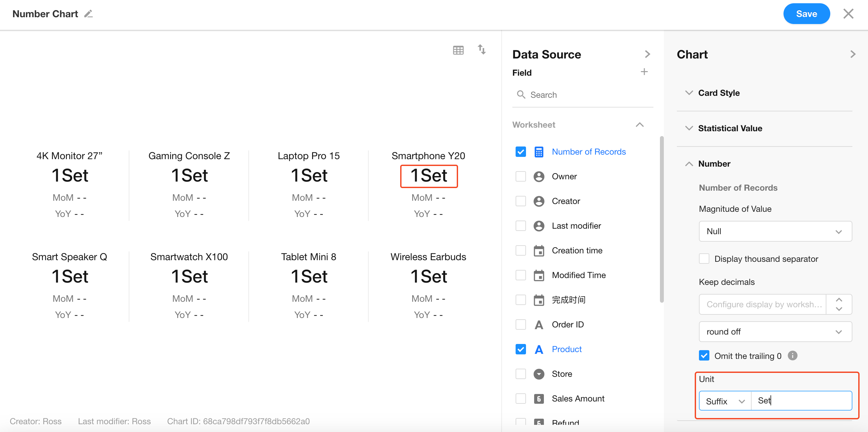This screenshot has height=432, width=868.
Task: Click the plus icon to add a field
Action: [x=644, y=72]
